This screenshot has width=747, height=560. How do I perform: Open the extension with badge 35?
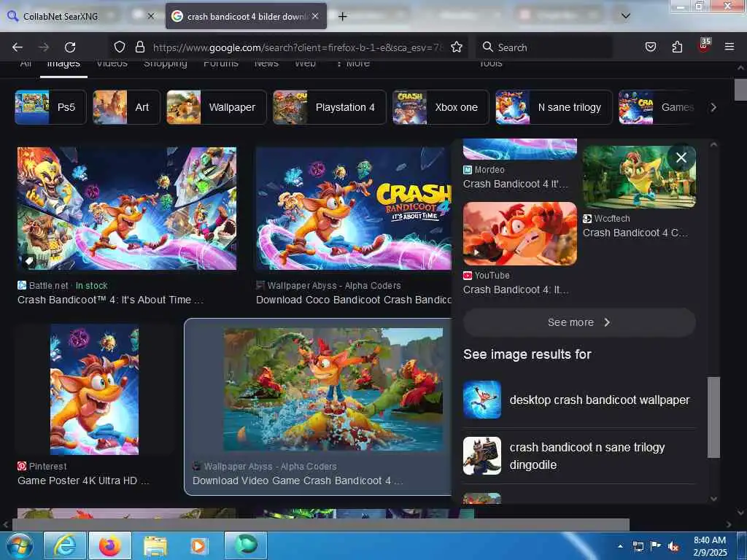point(704,46)
